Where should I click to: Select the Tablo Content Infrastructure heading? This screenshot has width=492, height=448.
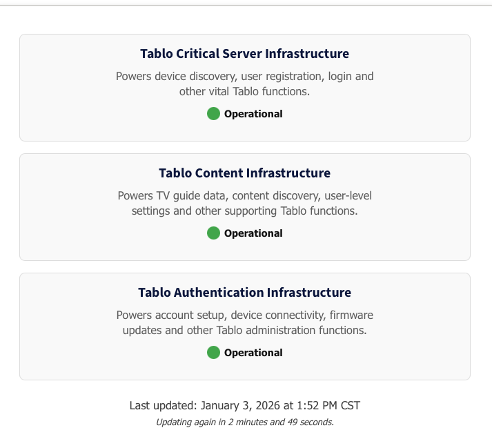[x=244, y=173]
